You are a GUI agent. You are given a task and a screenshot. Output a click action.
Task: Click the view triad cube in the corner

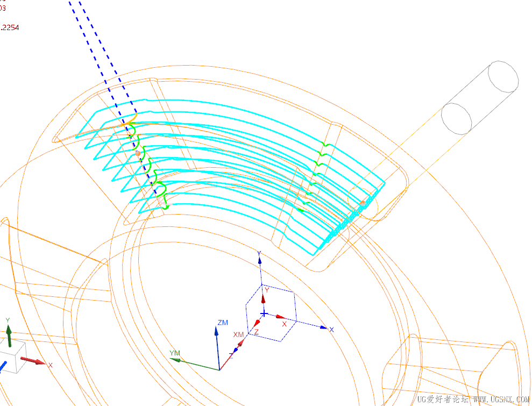tap(12, 357)
